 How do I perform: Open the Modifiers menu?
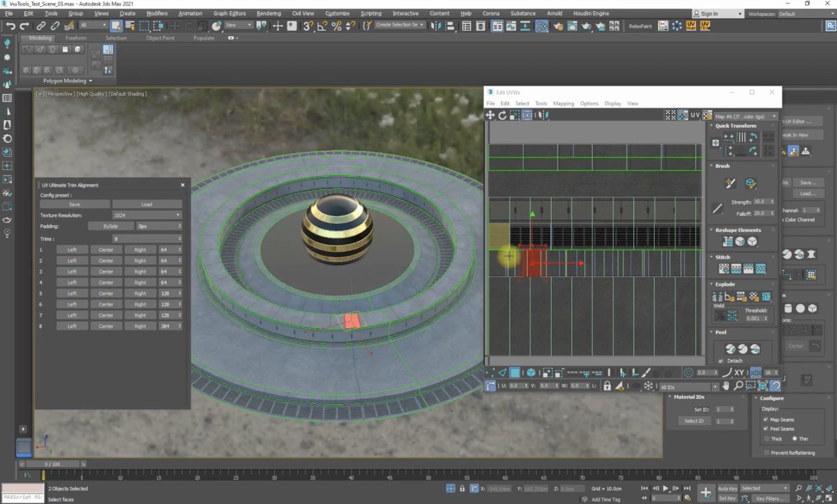(157, 13)
